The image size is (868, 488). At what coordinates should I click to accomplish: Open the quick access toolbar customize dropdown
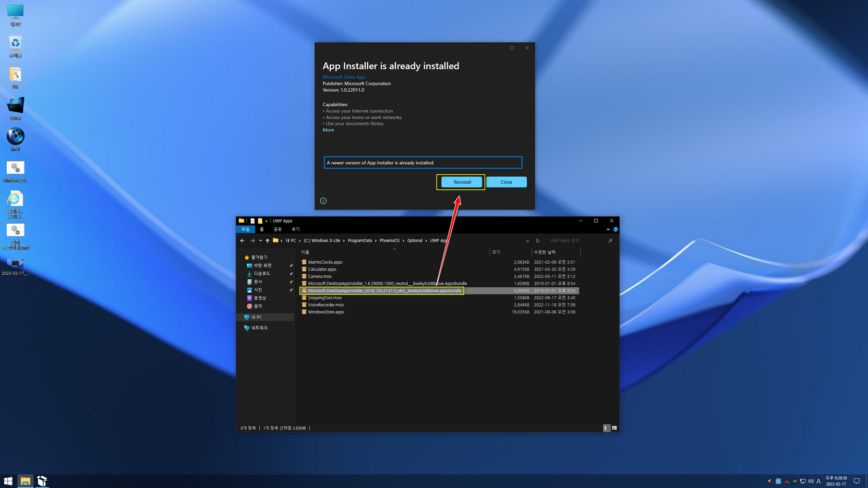tap(266, 221)
